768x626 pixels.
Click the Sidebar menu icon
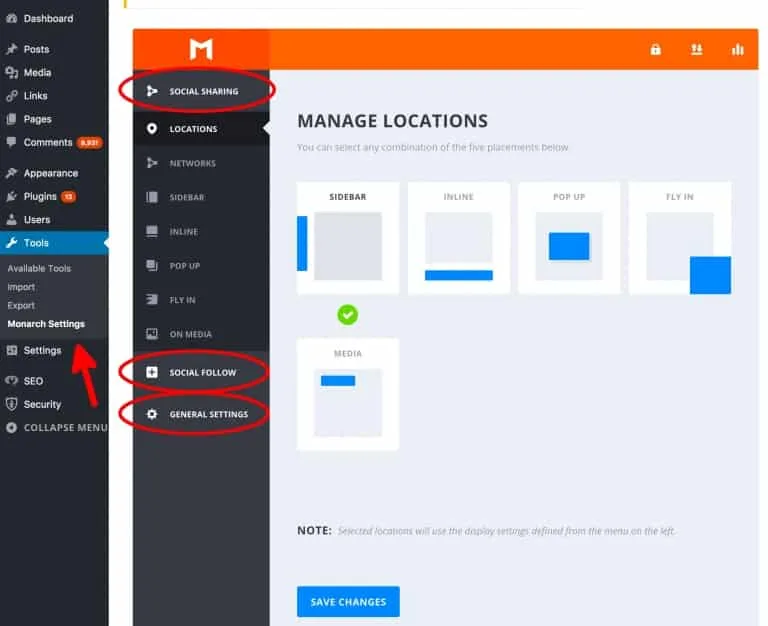[152, 197]
